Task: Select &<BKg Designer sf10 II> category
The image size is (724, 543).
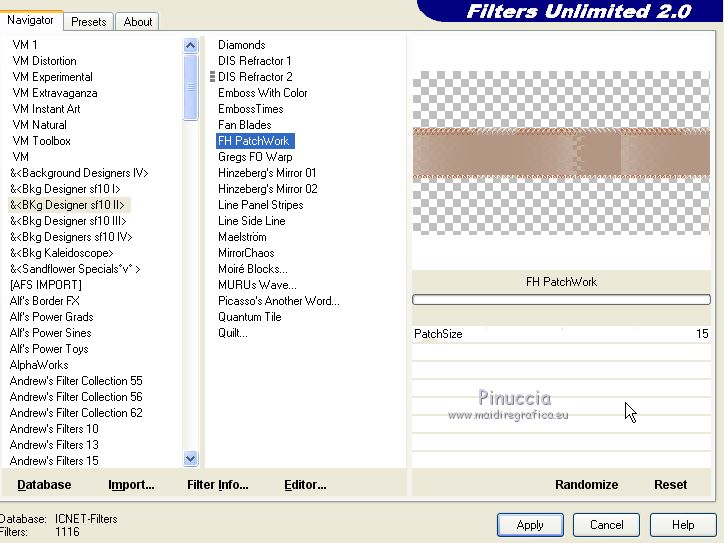Action: point(67,205)
